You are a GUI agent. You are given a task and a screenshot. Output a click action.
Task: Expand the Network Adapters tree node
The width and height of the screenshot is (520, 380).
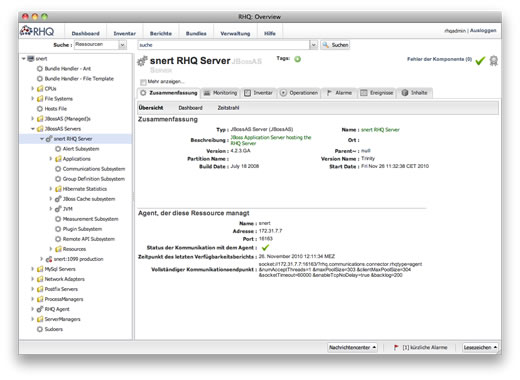(33, 279)
